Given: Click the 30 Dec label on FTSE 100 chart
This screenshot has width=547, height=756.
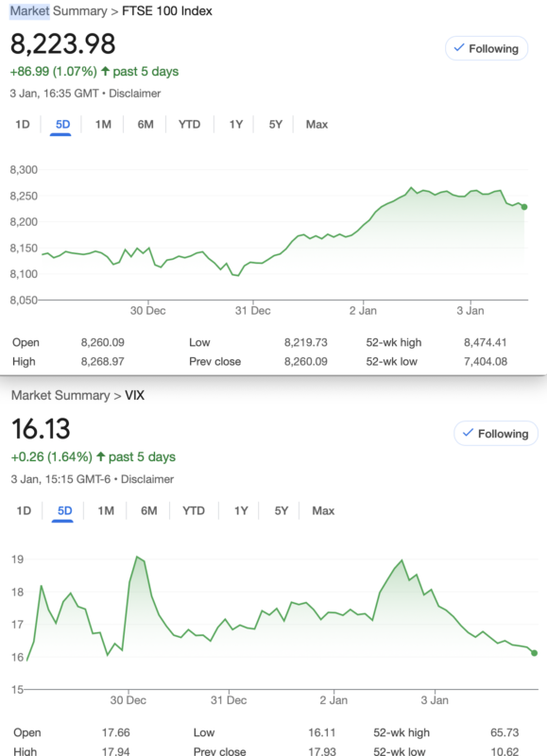Looking at the screenshot, I should (148, 311).
